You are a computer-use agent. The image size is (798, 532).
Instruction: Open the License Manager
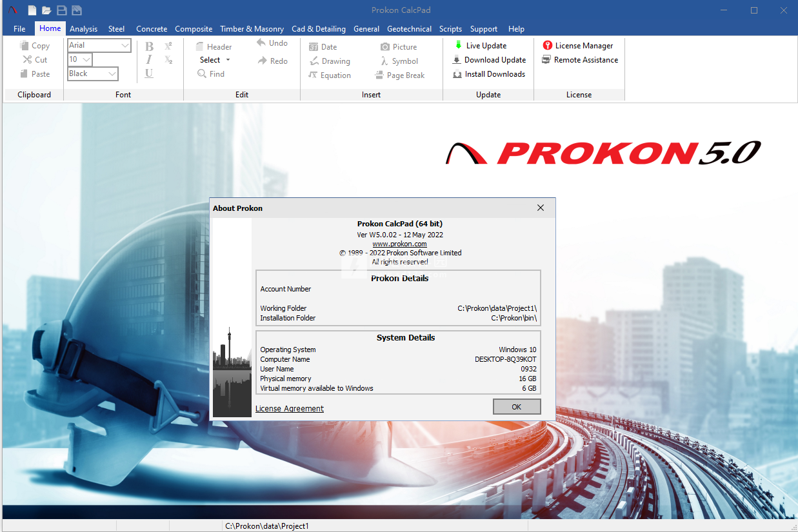click(x=578, y=46)
